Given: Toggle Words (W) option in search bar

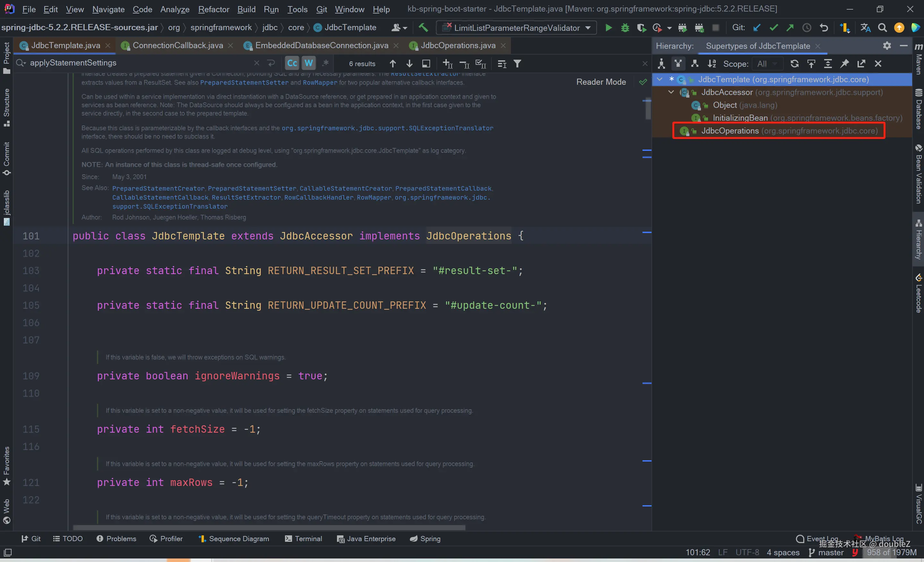Looking at the screenshot, I should [x=309, y=63].
